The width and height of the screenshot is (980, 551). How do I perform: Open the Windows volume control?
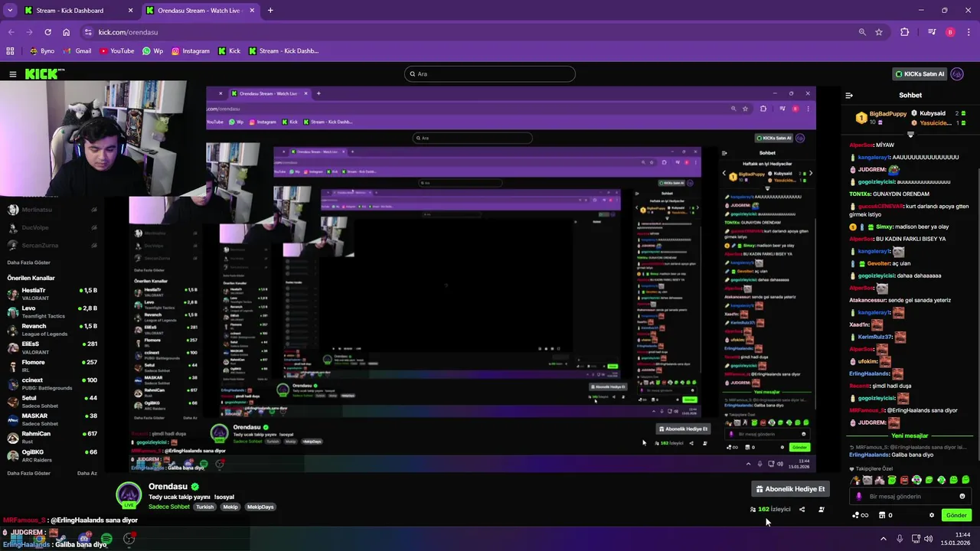click(928, 539)
